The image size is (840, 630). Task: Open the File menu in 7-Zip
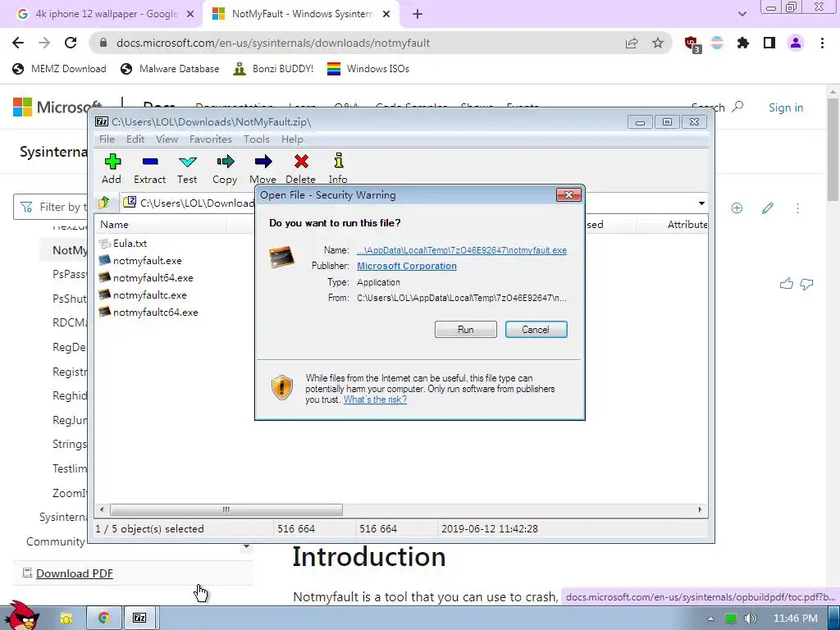[107, 139]
